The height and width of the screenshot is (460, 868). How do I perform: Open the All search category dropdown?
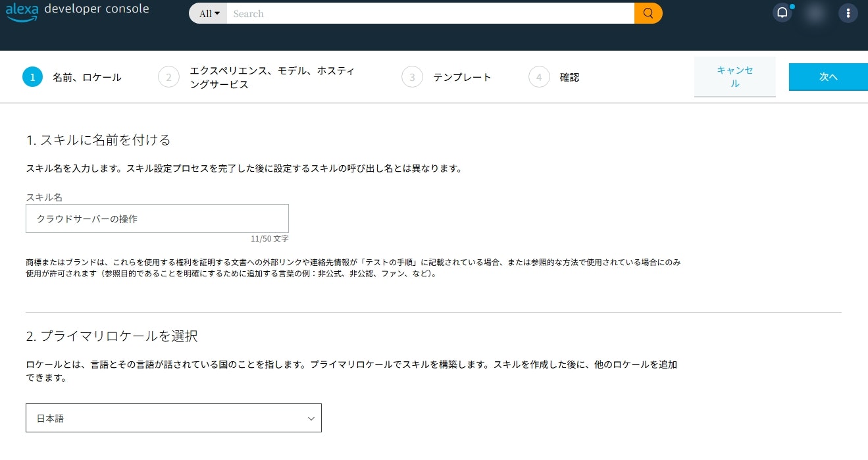(207, 13)
